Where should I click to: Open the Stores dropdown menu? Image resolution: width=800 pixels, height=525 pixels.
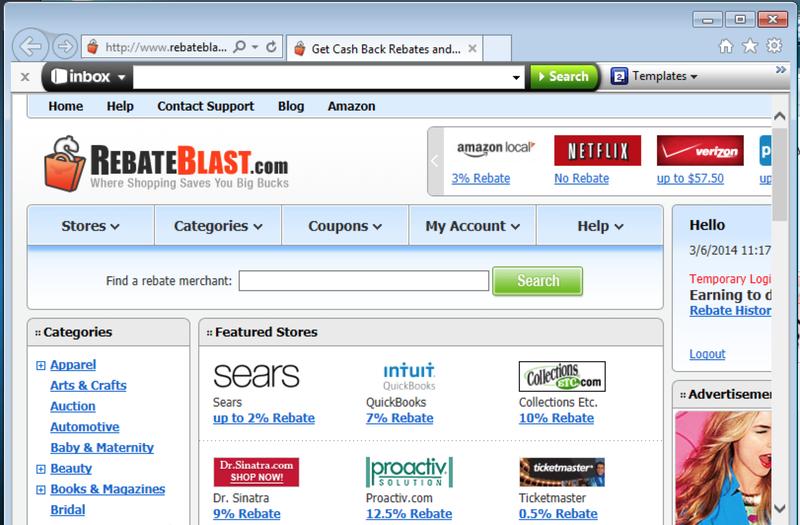point(90,226)
